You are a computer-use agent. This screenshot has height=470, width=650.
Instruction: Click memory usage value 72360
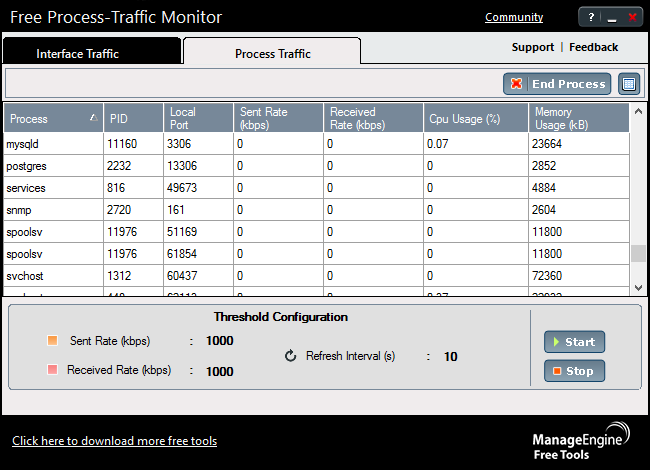[579, 276]
